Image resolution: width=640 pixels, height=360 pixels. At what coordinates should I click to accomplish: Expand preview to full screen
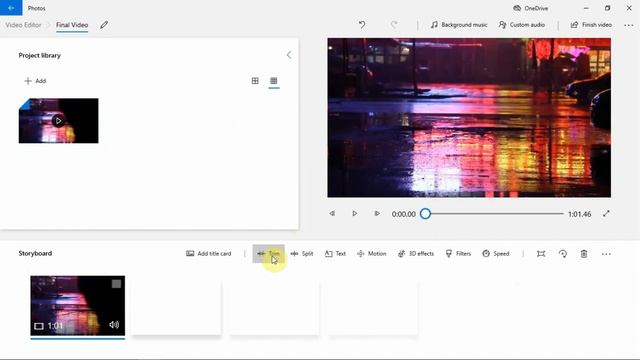click(x=606, y=213)
